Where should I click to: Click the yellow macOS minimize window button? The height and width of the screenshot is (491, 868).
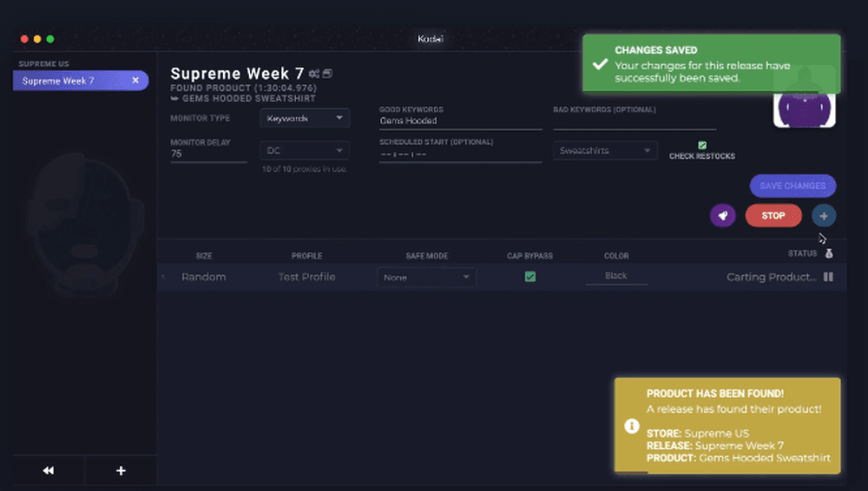(x=37, y=39)
